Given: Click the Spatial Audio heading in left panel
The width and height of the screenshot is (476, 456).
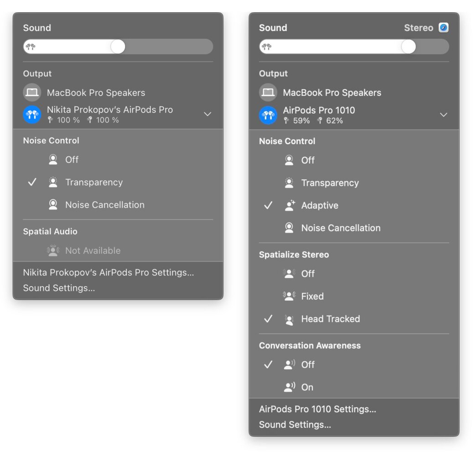Looking at the screenshot, I should pos(50,231).
